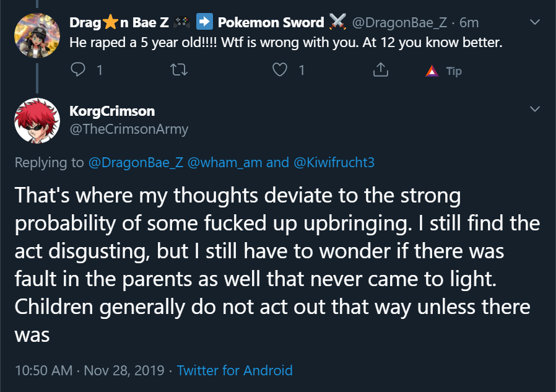Screen dimensions: 556x392
Task: Open Dragon Bae Z profile picture
Action: (37, 35)
